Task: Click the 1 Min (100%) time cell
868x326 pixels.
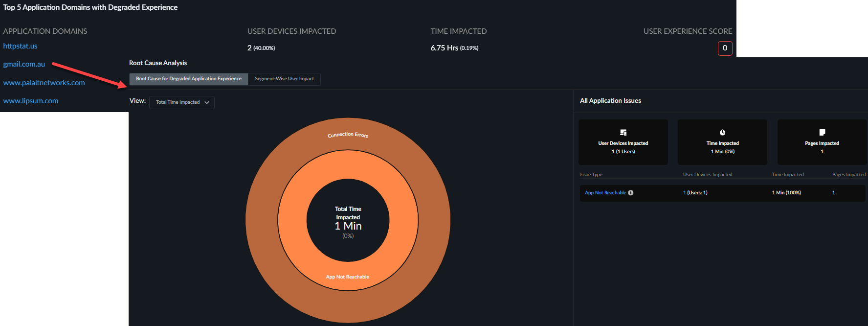Action: (x=786, y=193)
